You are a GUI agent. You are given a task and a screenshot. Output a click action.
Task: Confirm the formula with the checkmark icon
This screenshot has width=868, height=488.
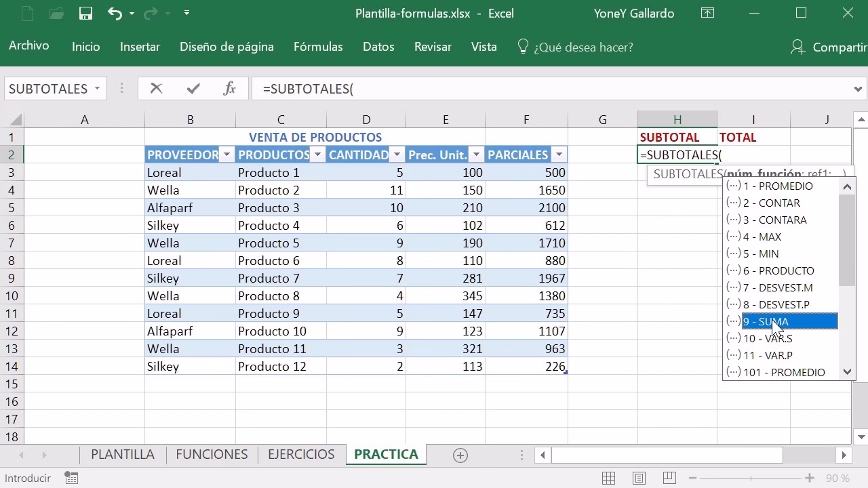pos(193,88)
